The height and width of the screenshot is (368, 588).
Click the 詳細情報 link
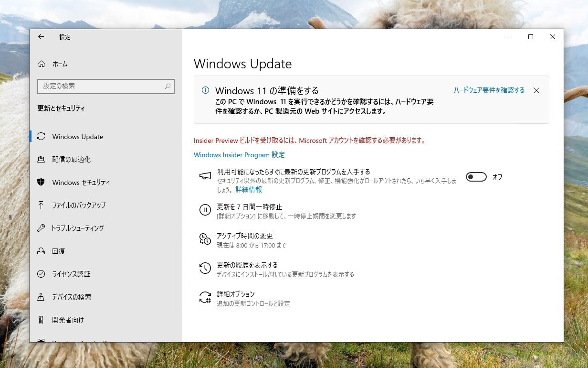coord(249,190)
